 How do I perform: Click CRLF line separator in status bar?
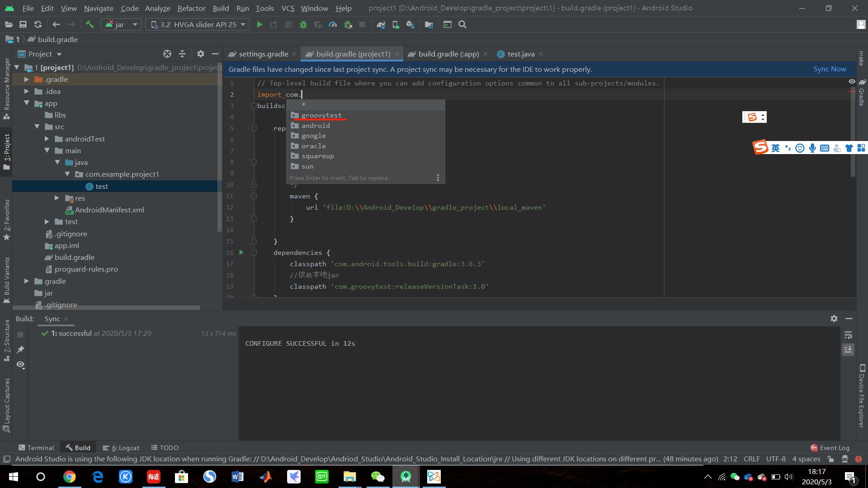coord(751,459)
